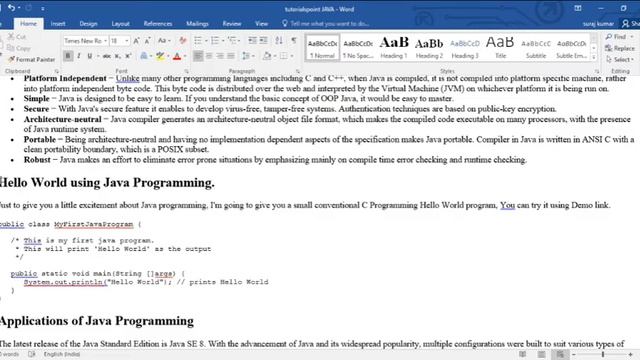This screenshot has width=640, height=360.
Task: Open Text Highlight Color dropdown arrow
Action: point(168,56)
